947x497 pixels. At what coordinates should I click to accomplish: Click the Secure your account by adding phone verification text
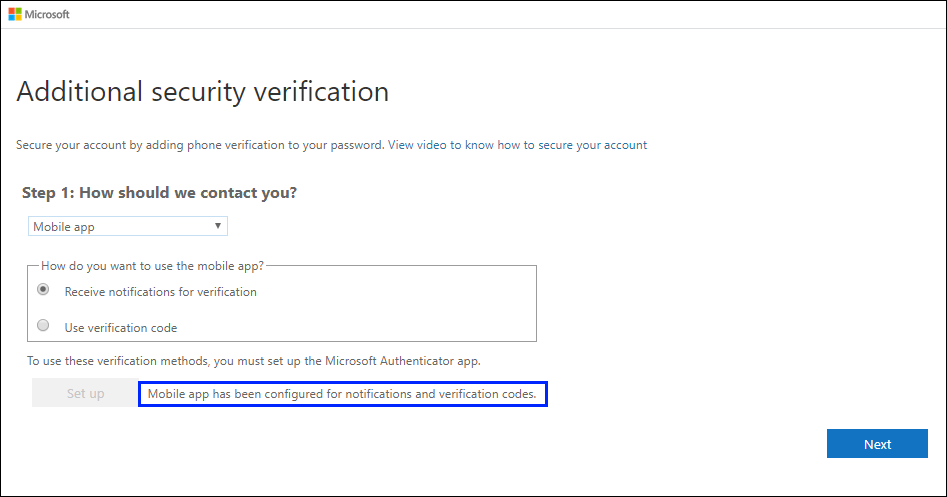tap(200, 145)
